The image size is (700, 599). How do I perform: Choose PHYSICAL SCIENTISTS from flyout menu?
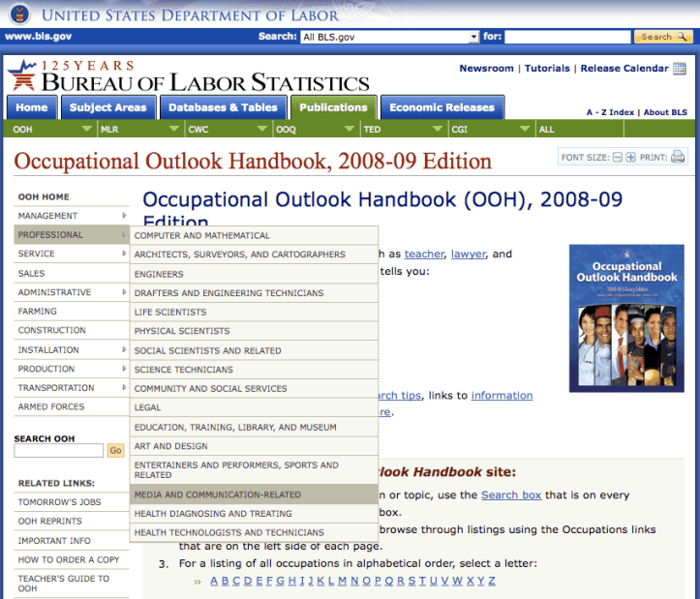pos(254,331)
